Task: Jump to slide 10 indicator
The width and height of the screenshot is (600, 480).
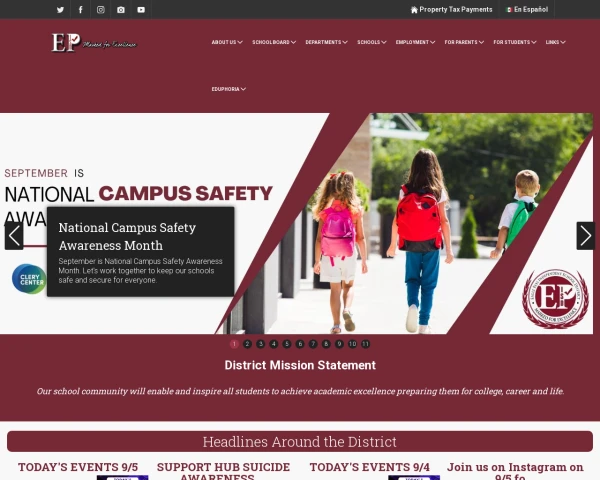Action: click(x=352, y=344)
